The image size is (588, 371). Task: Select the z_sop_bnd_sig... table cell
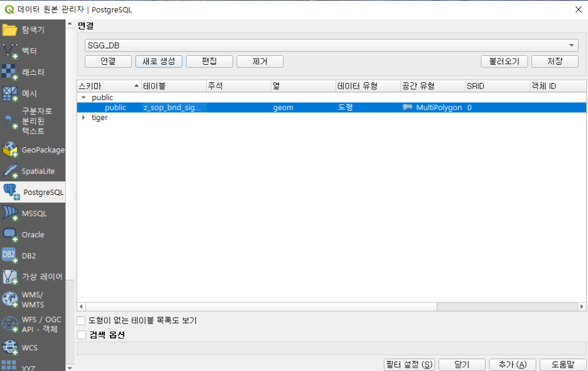[x=173, y=108]
